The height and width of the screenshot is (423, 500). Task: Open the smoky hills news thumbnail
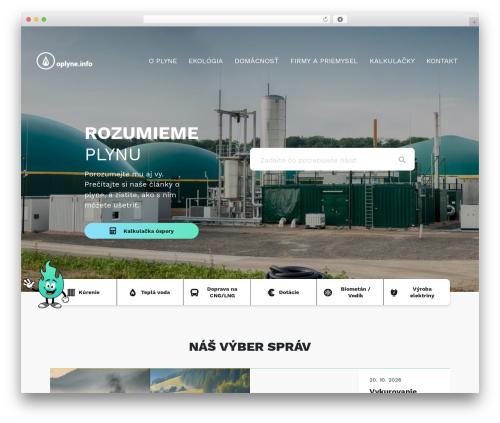click(x=100, y=380)
